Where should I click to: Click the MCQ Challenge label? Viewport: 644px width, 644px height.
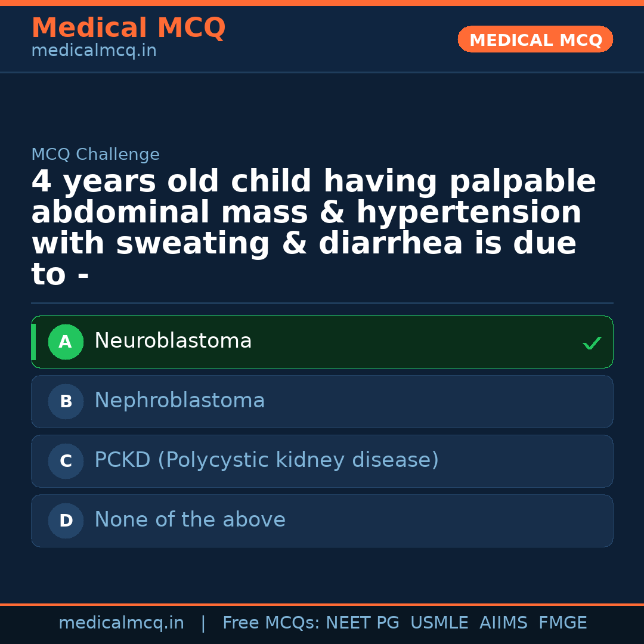coord(95,154)
